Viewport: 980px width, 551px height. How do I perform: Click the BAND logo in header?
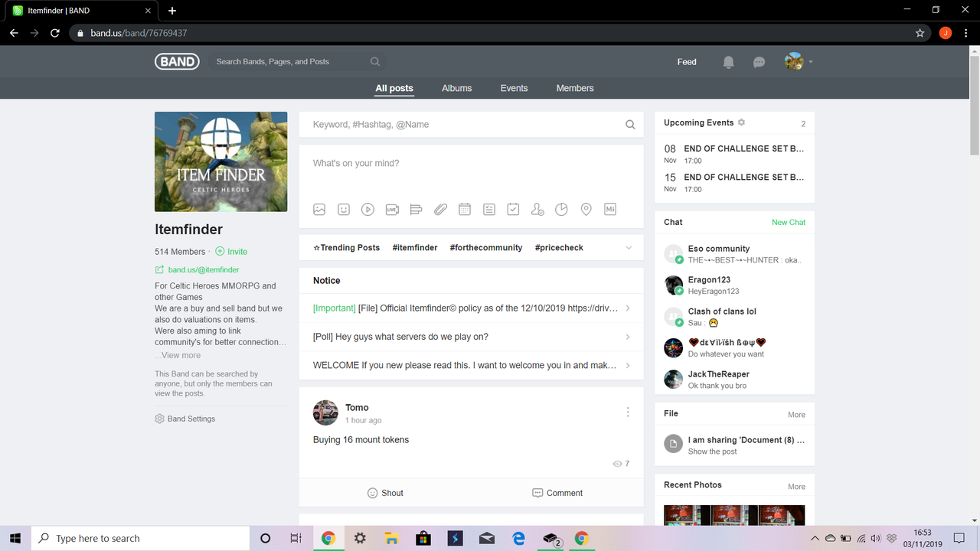pos(177,62)
